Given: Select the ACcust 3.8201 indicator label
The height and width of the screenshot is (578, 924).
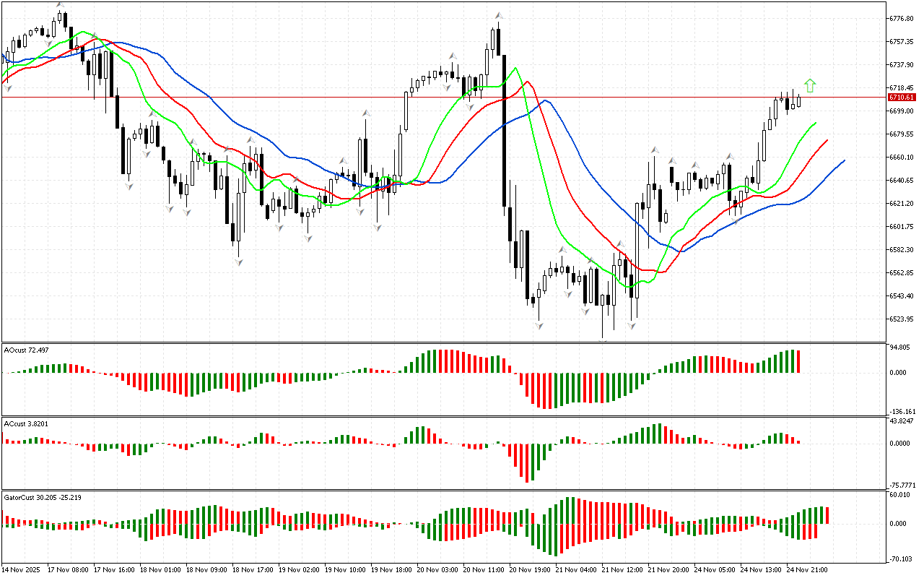Looking at the screenshot, I should (26, 423).
